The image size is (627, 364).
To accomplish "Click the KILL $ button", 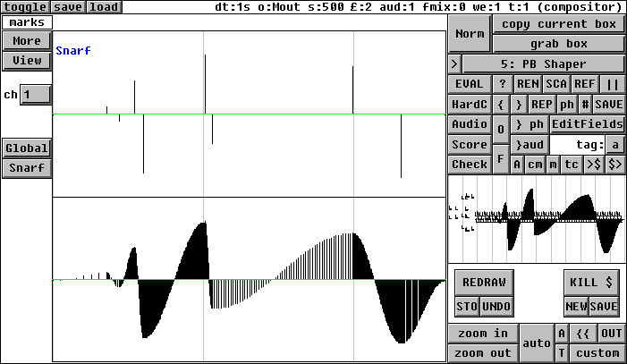I will coord(591,283).
